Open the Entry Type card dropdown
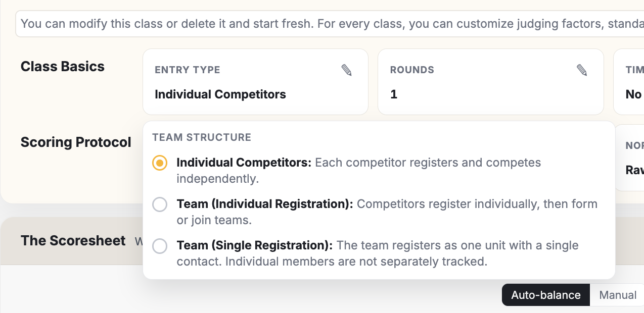 [x=255, y=82]
